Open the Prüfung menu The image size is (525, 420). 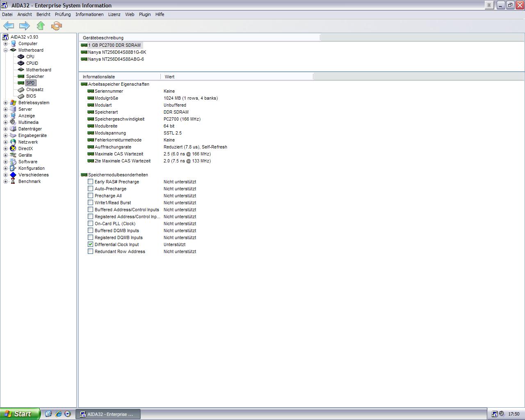(x=63, y=14)
